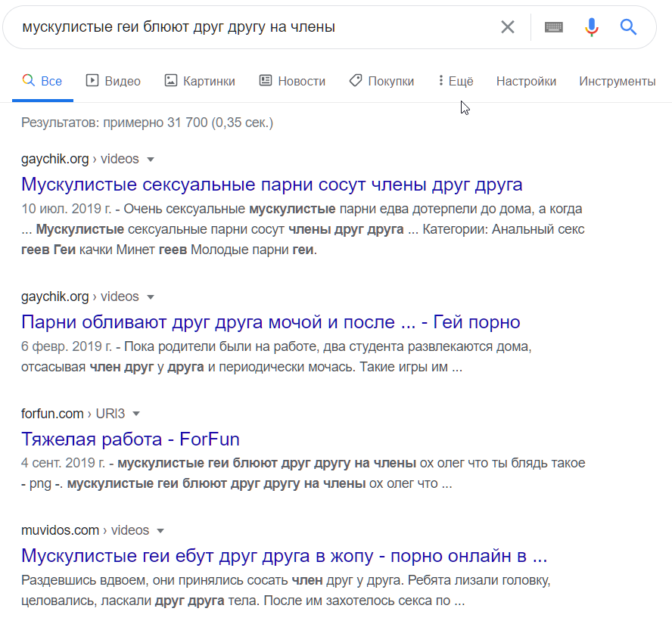This screenshot has width=672, height=624.
Task: Open the muvidos.com result title link
Action: click(284, 556)
